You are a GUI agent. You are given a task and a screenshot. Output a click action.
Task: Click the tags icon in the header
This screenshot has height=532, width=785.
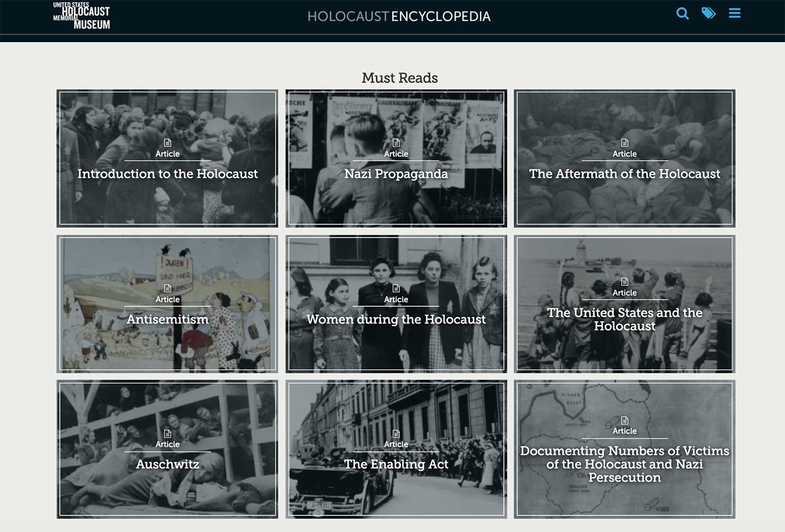coord(708,14)
